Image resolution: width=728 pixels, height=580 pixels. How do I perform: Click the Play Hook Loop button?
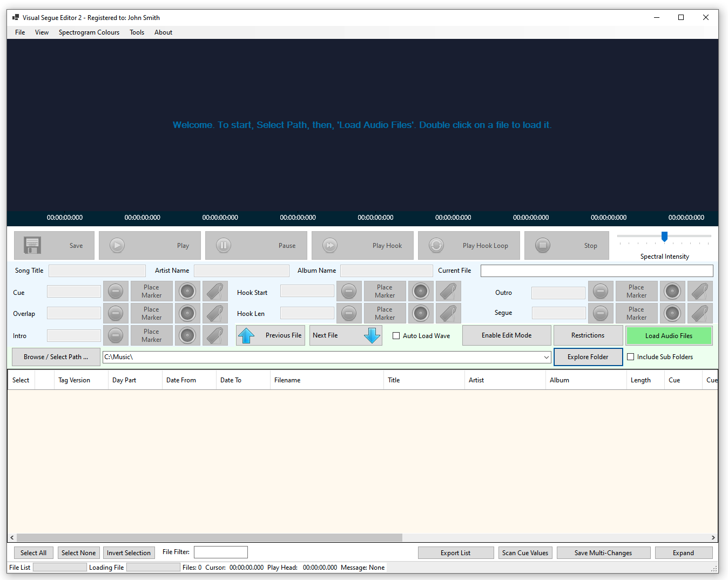click(469, 246)
